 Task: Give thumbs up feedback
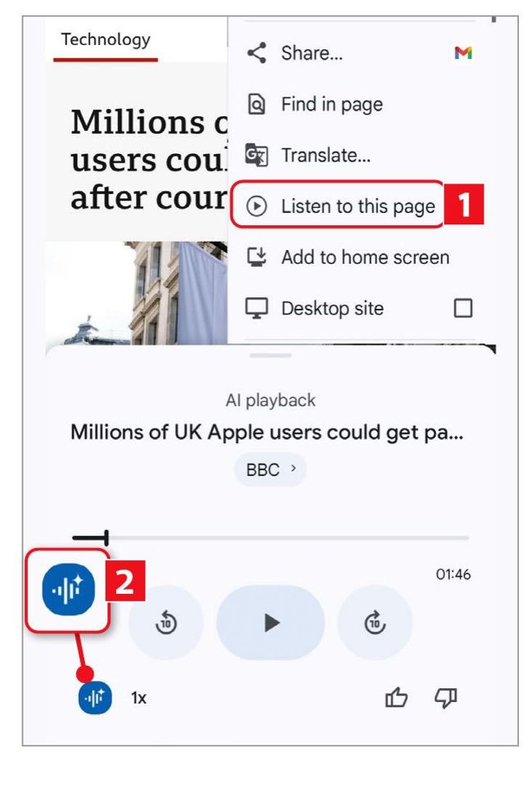[x=396, y=698]
